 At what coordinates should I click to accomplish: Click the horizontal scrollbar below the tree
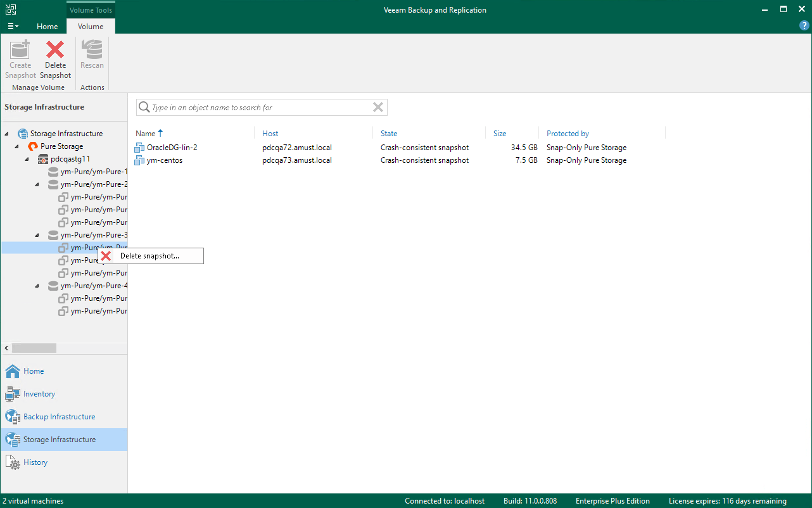coord(34,348)
